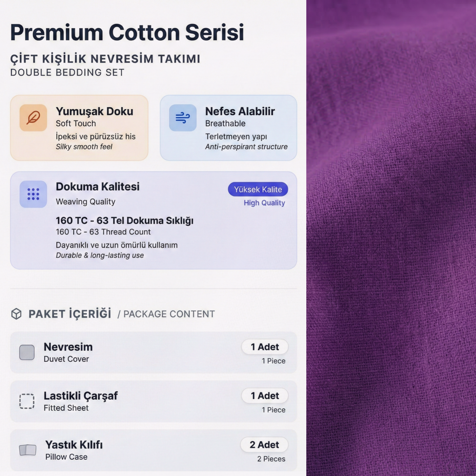
Task: Click the Yastık Kılıfı 2 Adet pill
Action: click(264, 445)
